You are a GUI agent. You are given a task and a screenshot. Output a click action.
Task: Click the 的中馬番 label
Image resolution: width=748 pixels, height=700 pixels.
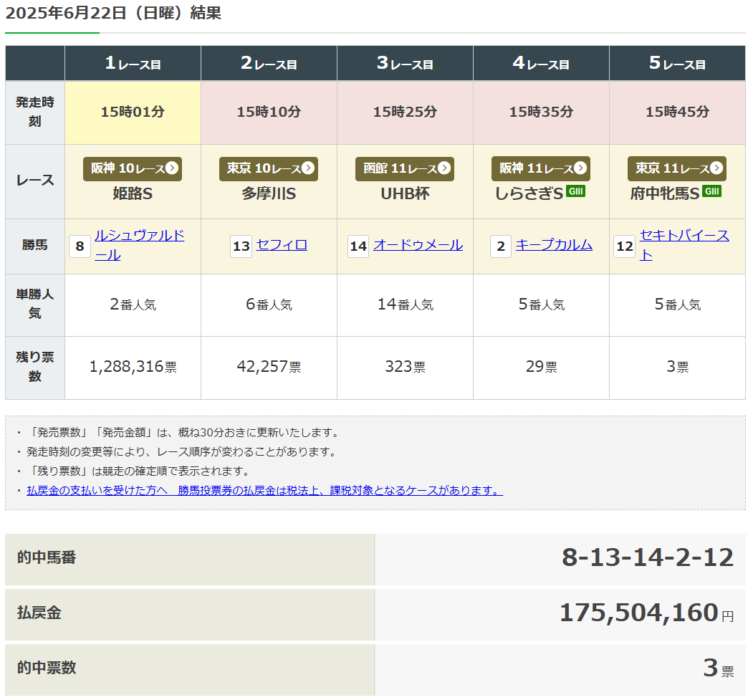tap(47, 558)
